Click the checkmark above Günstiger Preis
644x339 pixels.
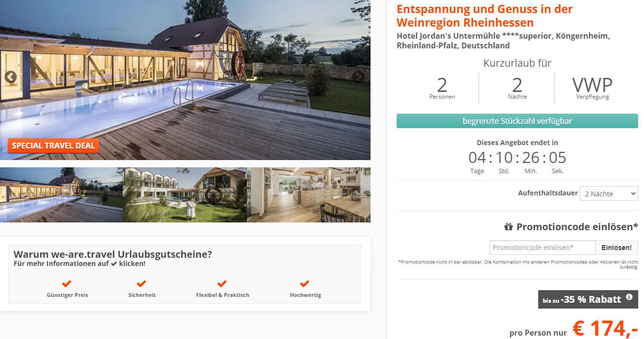(67, 283)
